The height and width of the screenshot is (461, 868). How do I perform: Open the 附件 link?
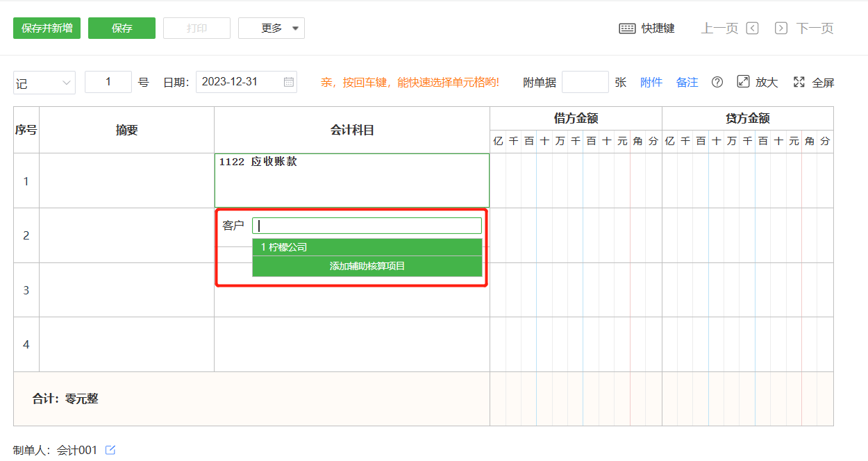pyautogui.click(x=651, y=82)
